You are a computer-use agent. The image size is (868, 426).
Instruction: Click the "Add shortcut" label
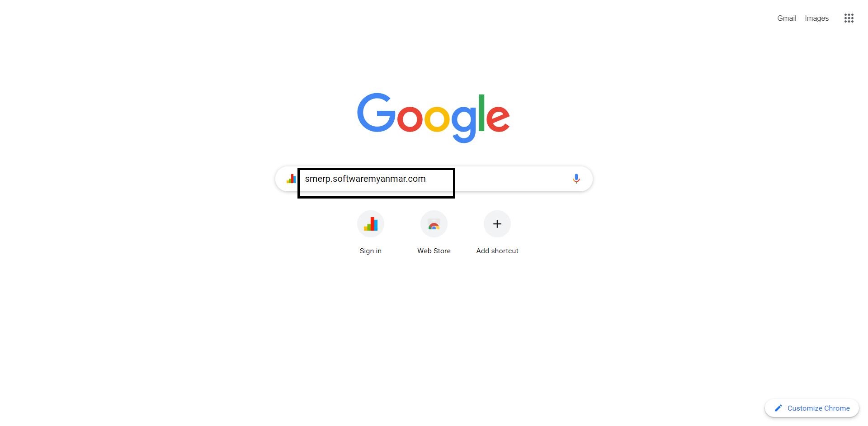[x=497, y=251]
